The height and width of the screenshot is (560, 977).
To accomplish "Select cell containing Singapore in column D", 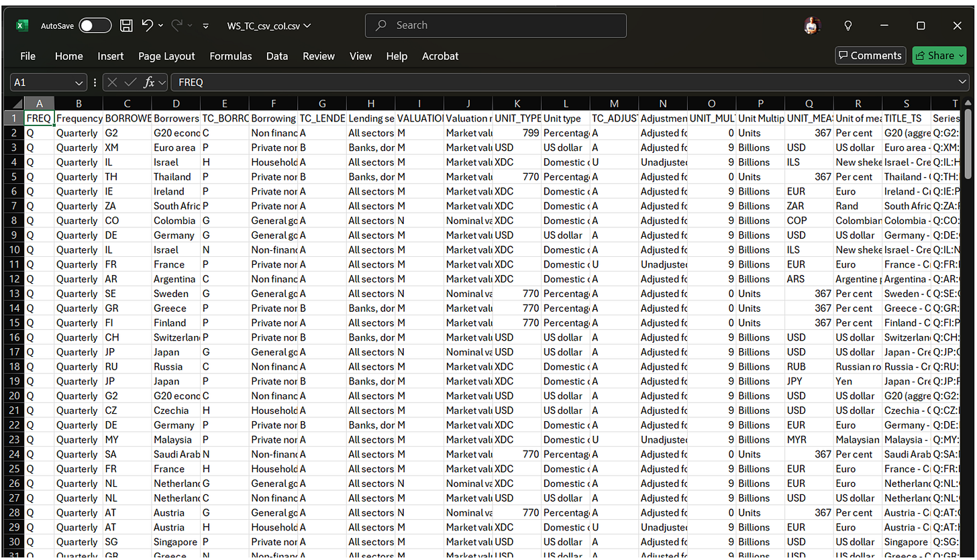I will point(176,542).
